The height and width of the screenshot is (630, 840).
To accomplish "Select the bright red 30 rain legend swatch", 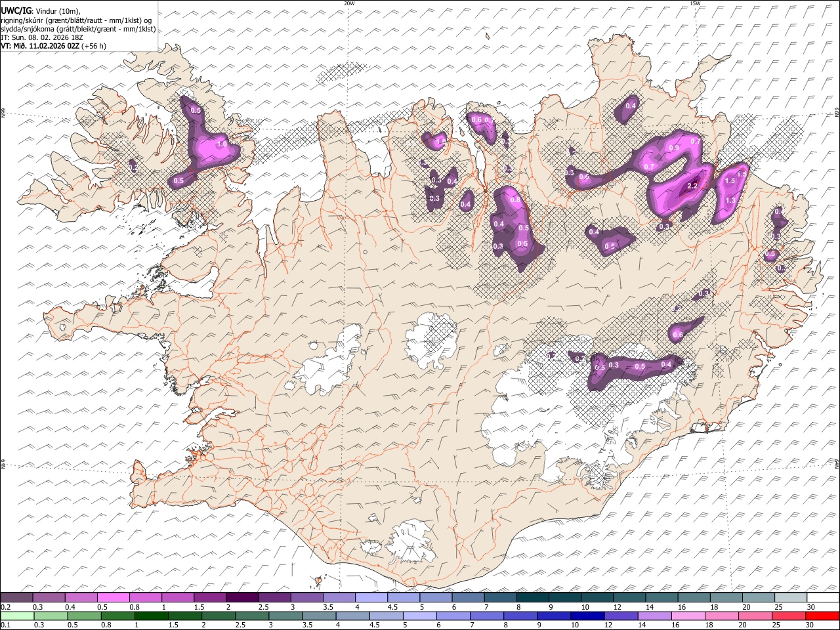I will click(x=822, y=616).
